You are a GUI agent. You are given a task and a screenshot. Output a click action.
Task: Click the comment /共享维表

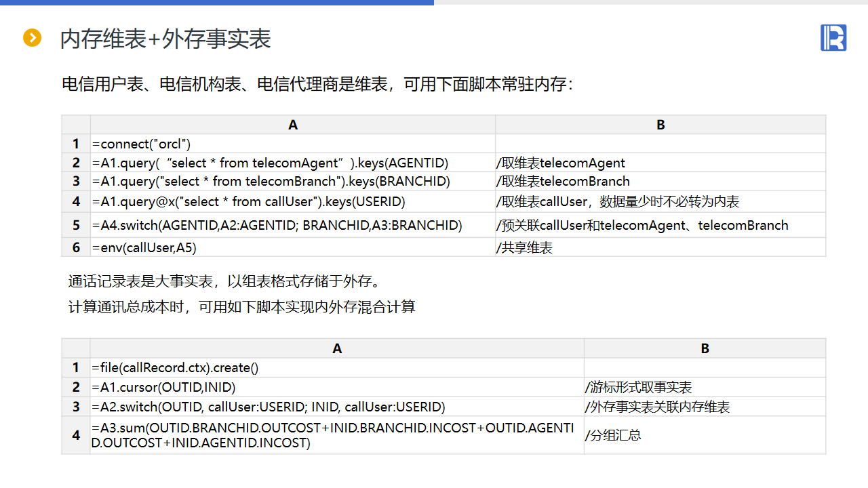pos(525,247)
